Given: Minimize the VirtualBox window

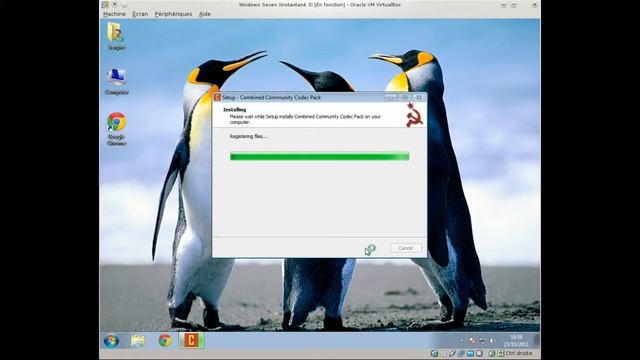Looking at the screenshot, I should click(x=504, y=5).
